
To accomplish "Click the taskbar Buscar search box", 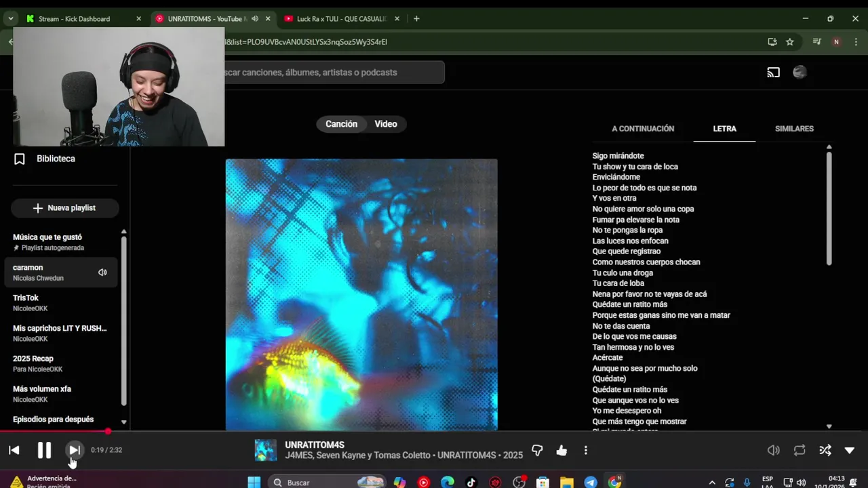I will (x=327, y=483).
